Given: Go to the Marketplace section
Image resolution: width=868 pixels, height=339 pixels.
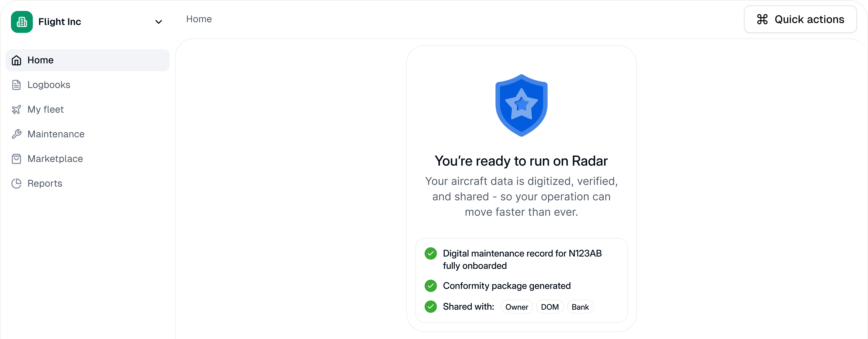Looking at the screenshot, I should click(x=55, y=159).
